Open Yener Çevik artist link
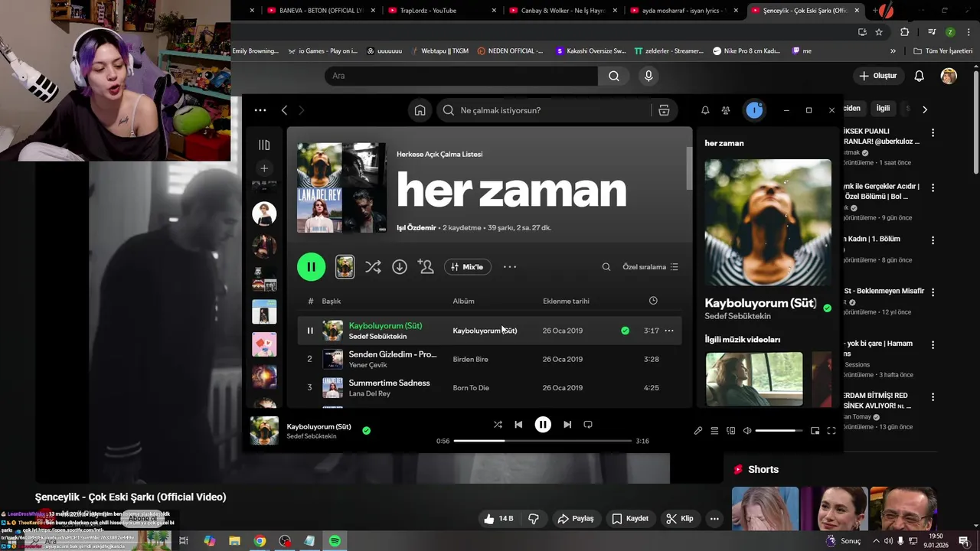 pyautogui.click(x=367, y=365)
